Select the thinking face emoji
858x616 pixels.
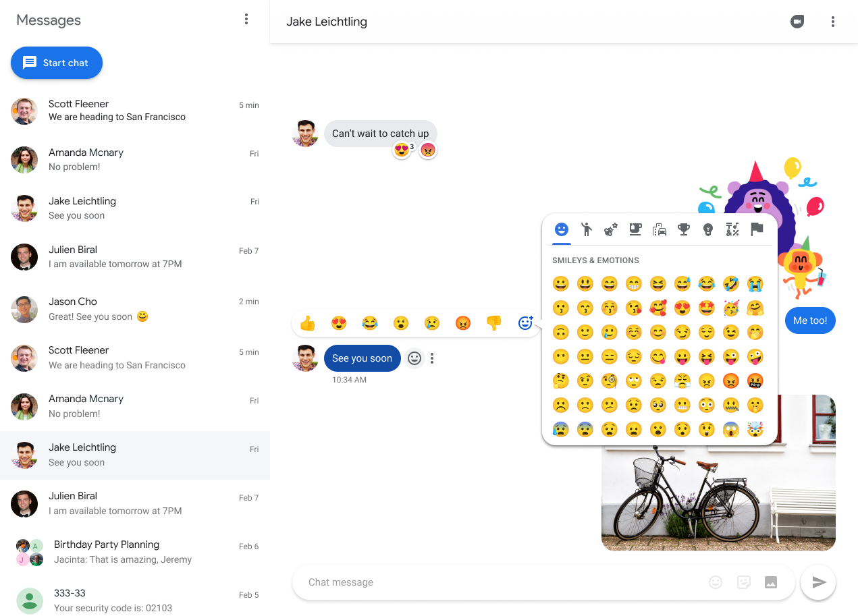[x=560, y=381]
